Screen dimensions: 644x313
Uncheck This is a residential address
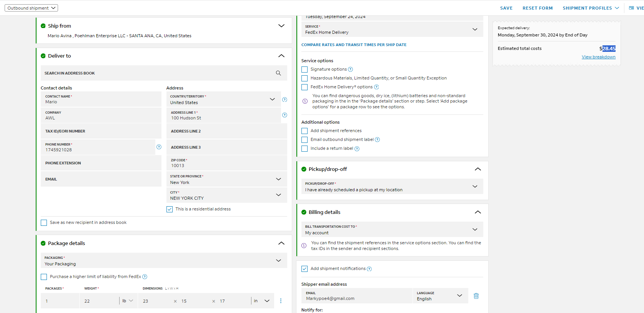pos(170,209)
